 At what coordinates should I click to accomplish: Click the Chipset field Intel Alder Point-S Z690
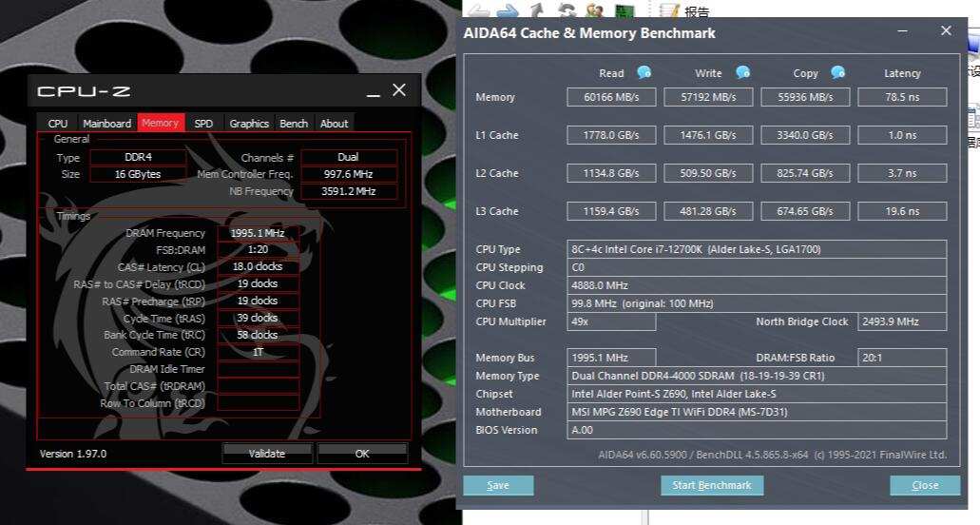(x=757, y=394)
